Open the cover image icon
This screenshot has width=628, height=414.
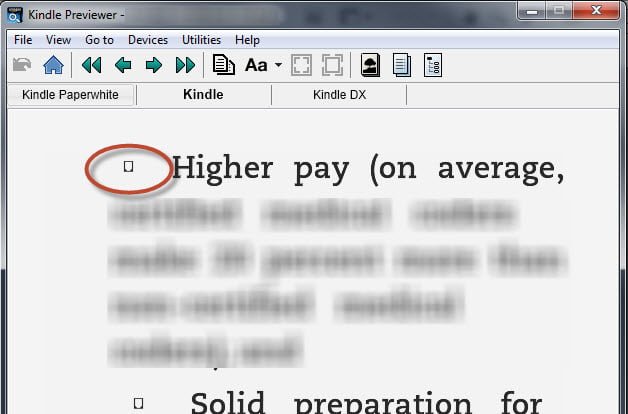[370, 65]
